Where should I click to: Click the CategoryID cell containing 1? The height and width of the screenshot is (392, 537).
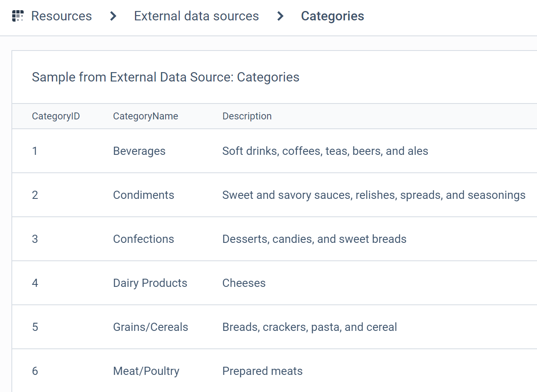[35, 151]
